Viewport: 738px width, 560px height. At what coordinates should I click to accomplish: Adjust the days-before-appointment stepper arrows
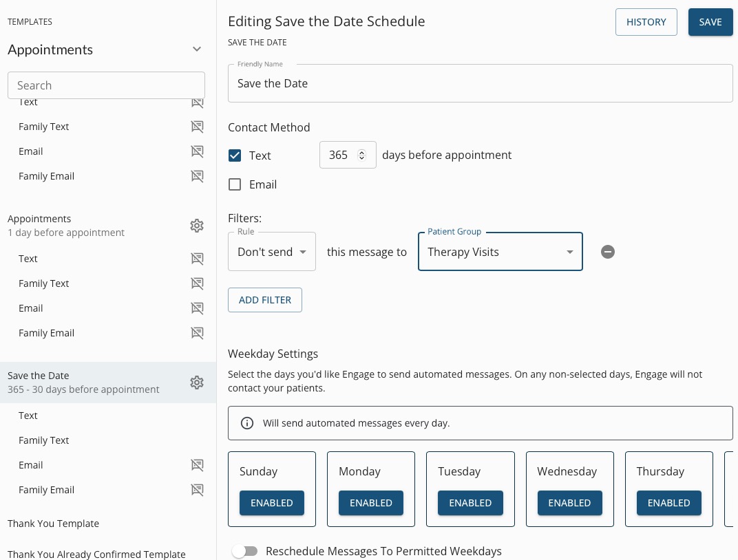coord(362,155)
